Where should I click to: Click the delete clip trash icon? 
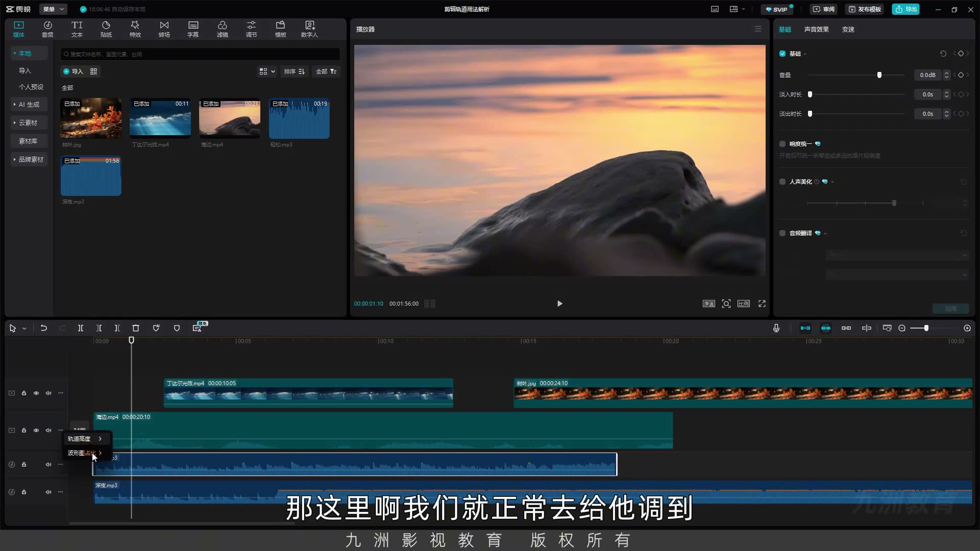136,328
